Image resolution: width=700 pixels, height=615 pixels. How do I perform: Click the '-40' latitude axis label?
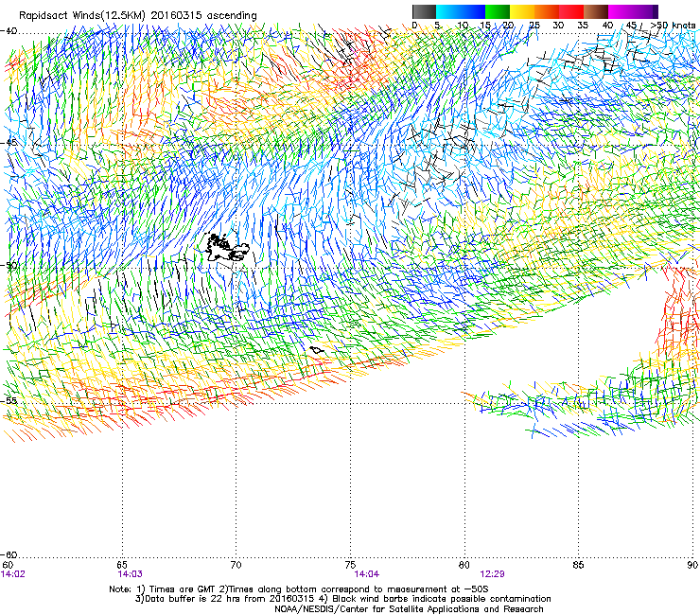(x=9, y=31)
